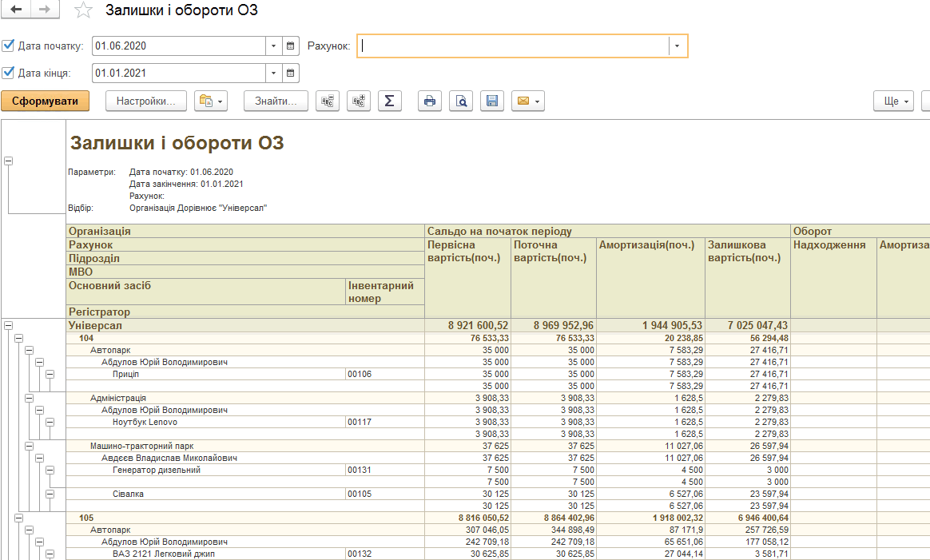
Task: Toggle the Дата початку checkbox
Action: (8, 46)
